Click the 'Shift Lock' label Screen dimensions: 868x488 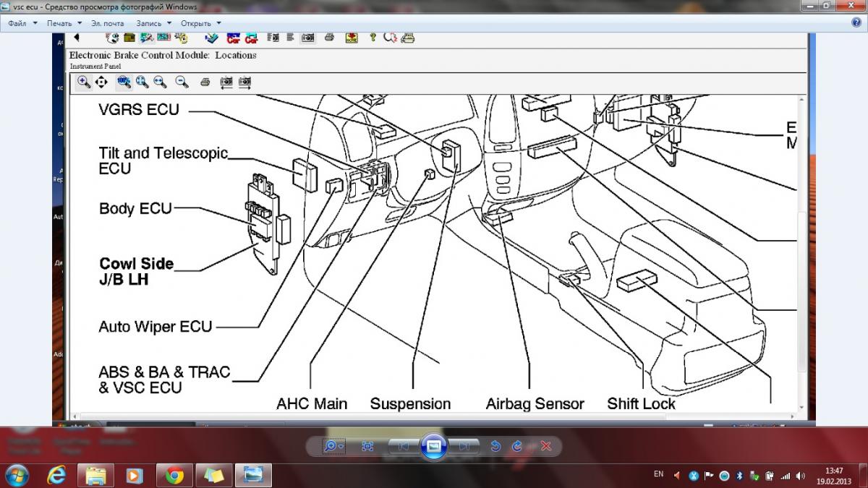(x=642, y=404)
